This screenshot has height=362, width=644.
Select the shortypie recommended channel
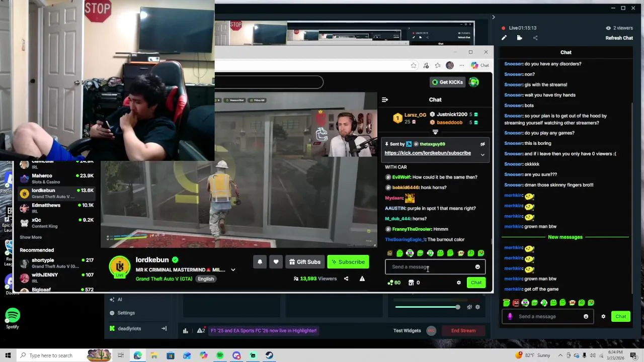56,263
